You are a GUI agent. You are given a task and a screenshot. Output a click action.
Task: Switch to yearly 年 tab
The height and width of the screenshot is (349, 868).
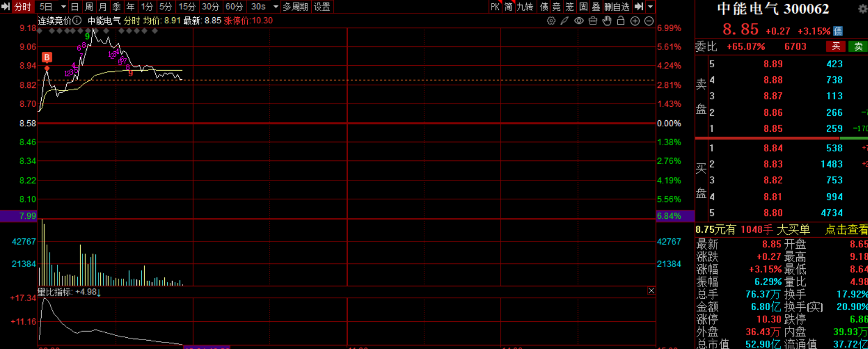(x=130, y=7)
